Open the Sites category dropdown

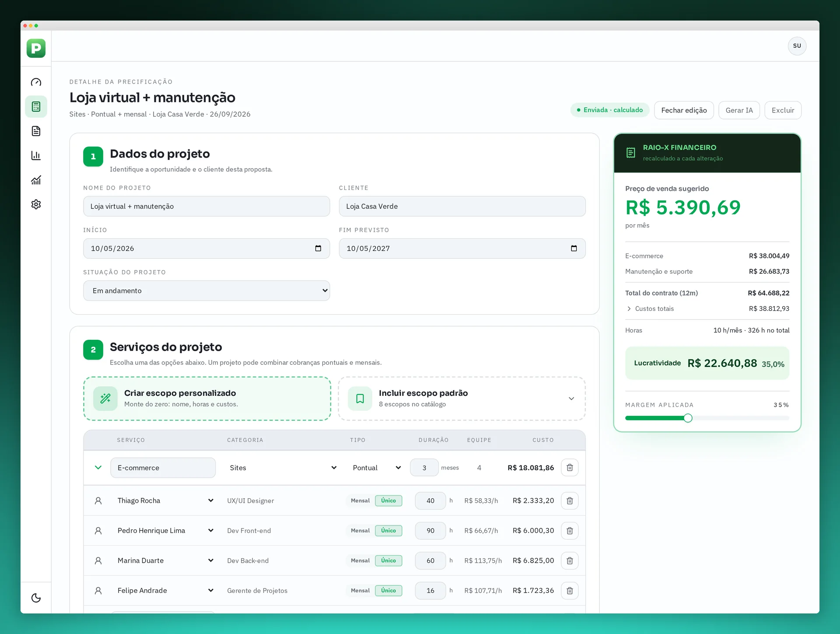(283, 468)
